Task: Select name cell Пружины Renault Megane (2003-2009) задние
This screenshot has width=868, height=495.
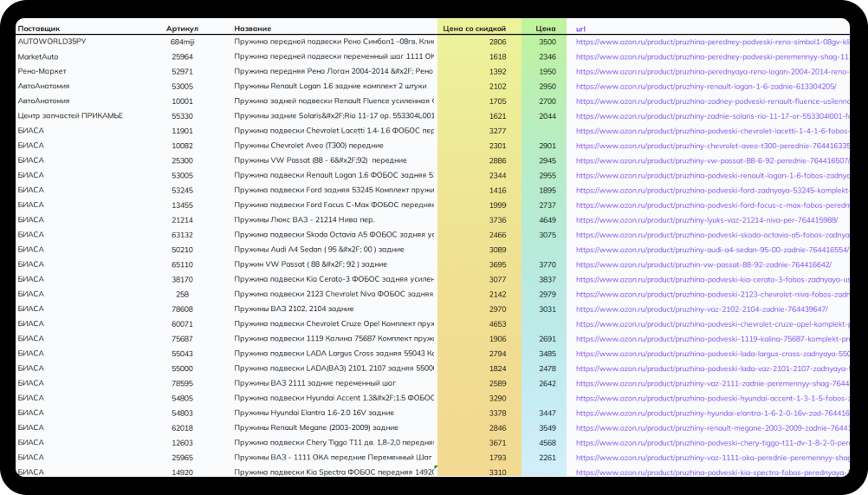Action: pos(316,428)
